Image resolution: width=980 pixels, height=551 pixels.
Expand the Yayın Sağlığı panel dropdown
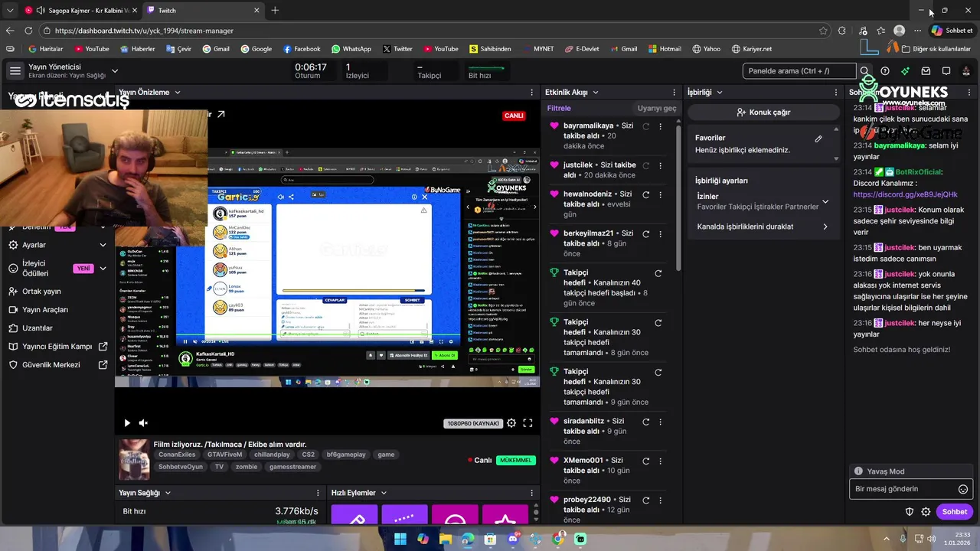[168, 493]
